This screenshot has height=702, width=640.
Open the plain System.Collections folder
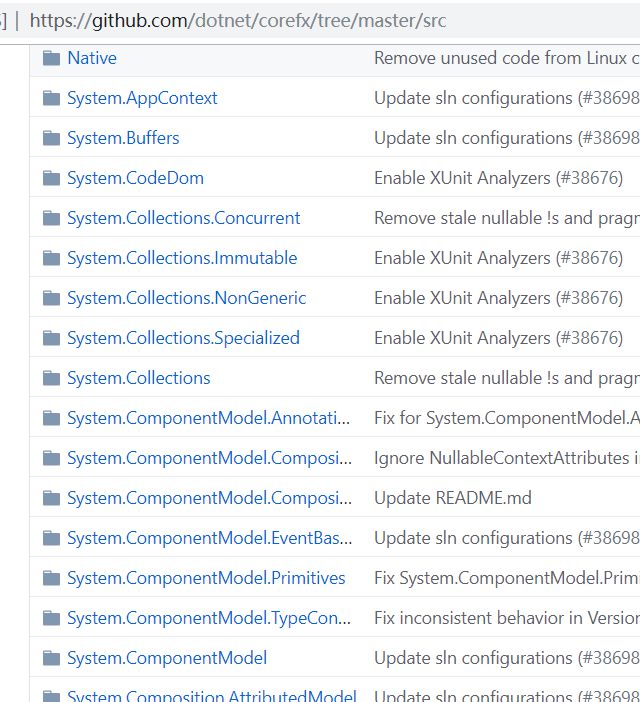tap(138, 378)
